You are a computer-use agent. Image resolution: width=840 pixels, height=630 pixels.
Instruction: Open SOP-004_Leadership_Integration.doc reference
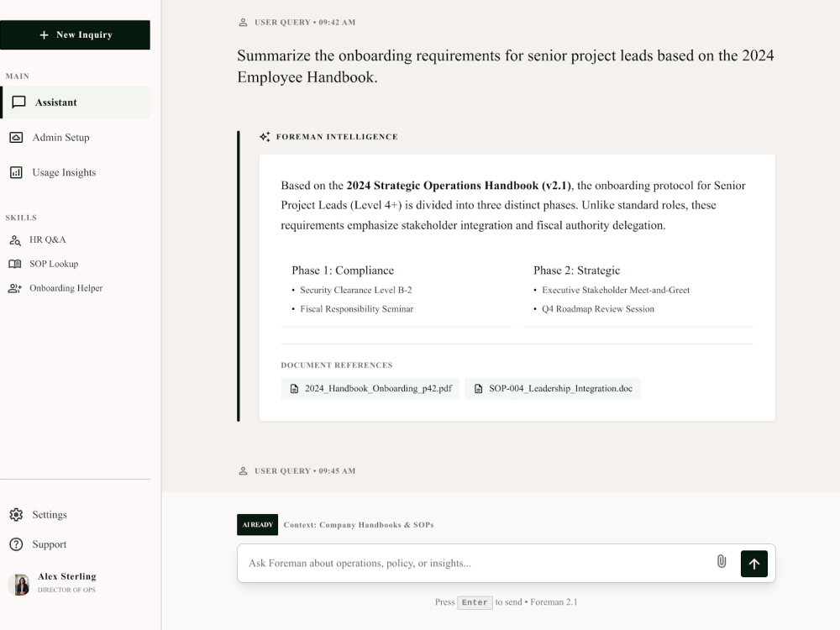coord(553,388)
